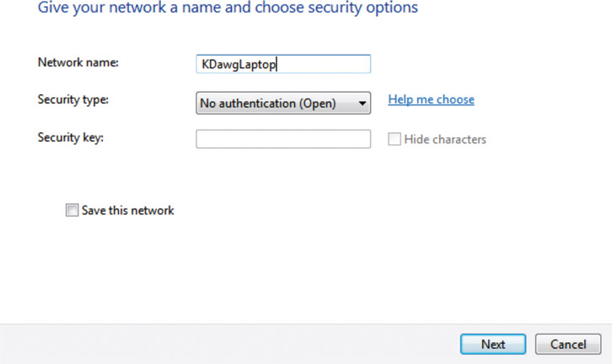Click the 'Hide characters' label text
Image resolution: width=612 pixels, height=364 pixels.
click(x=445, y=139)
